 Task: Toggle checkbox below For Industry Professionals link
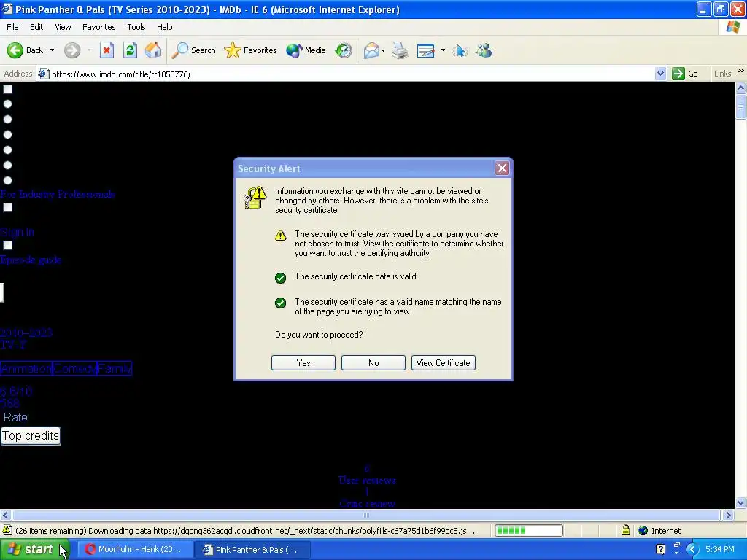coord(7,208)
